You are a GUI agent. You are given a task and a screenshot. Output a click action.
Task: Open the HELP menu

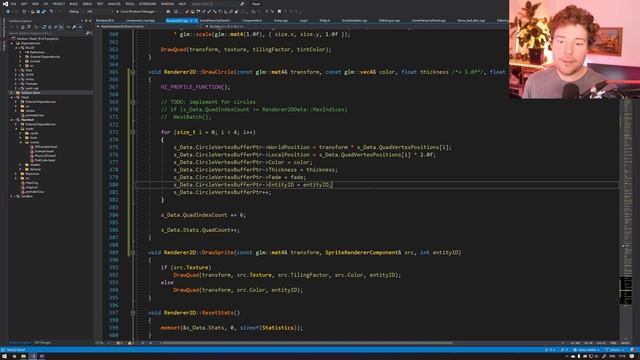tap(182, 4)
